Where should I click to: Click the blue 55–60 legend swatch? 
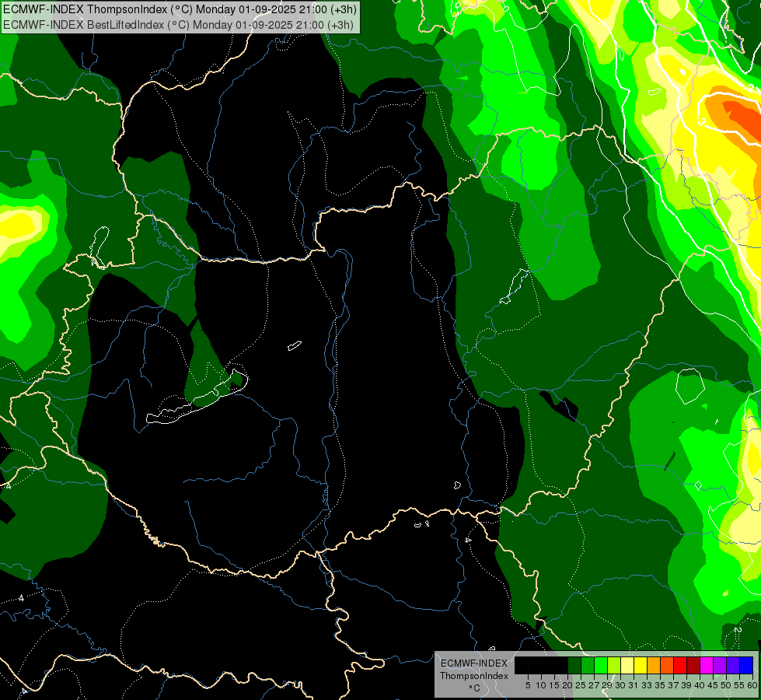pyautogui.click(x=746, y=665)
